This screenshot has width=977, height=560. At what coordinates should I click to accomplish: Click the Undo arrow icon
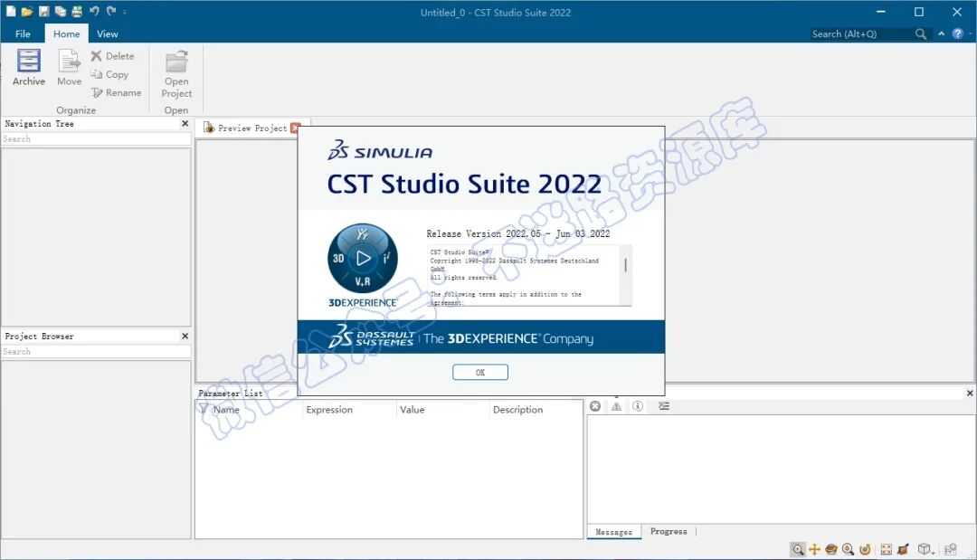click(x=94, y=11)
